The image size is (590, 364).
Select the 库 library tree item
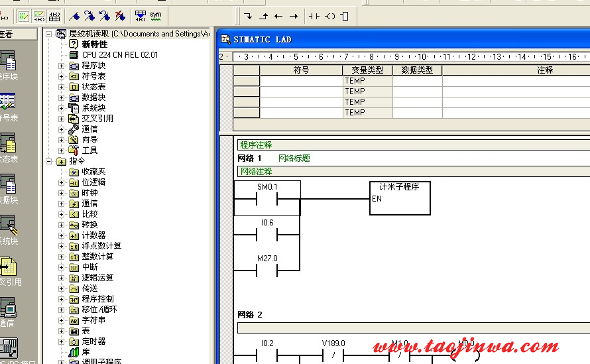86,352
